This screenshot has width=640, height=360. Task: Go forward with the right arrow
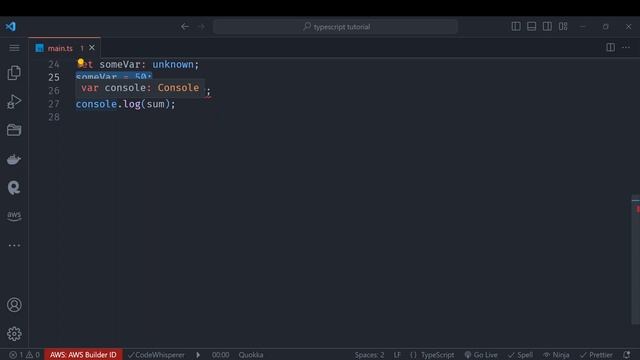tap(201, 27)
